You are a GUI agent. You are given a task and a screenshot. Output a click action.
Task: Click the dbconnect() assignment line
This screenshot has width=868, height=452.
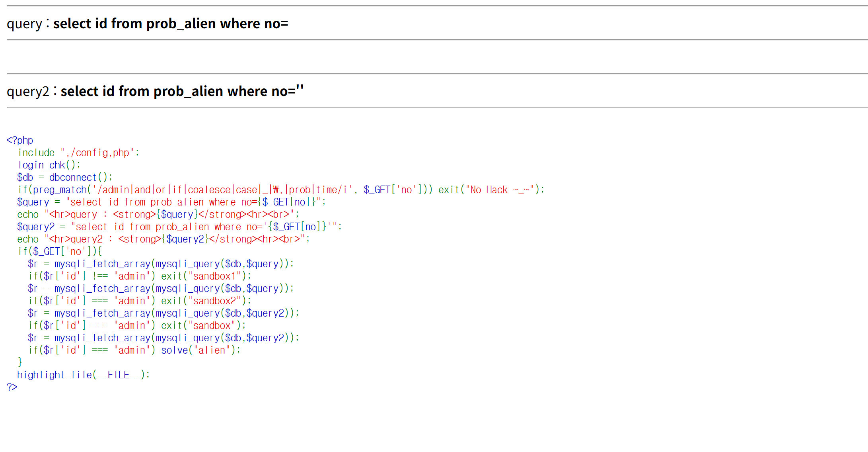[x=65, y=177]
